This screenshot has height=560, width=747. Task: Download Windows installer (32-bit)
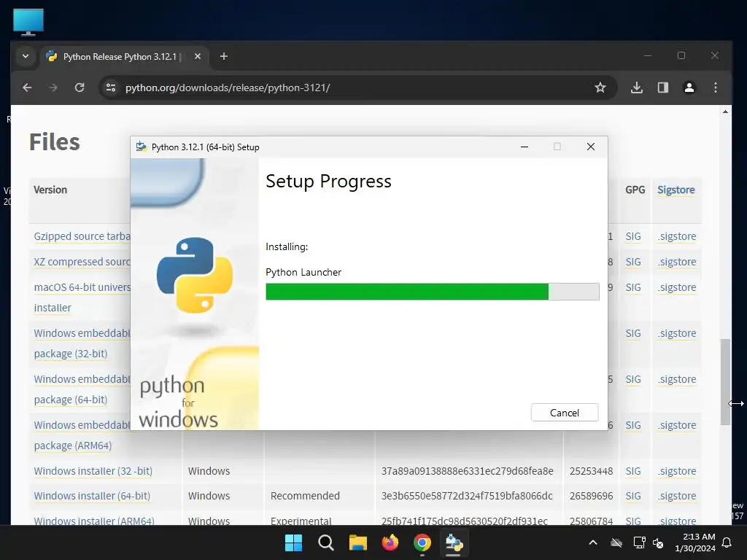(x=93, y=471)
